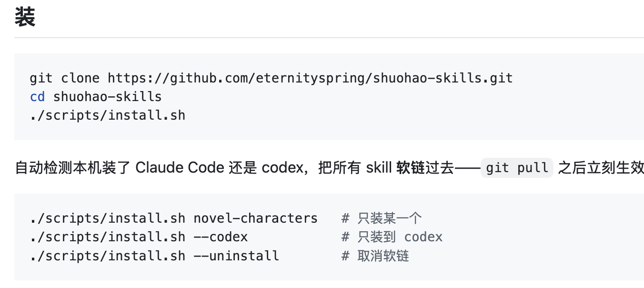Click the word clone in git clone command
644x288 pixels.
coord(80,78)
